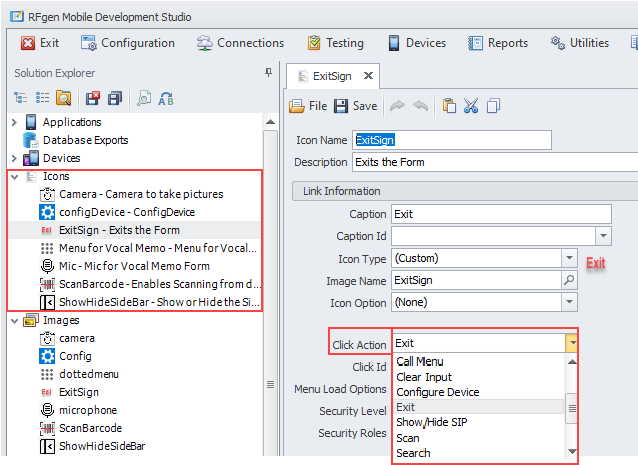Click the Cut scissors icon in editor toolbar
The image size is (638, 465).
471,106
